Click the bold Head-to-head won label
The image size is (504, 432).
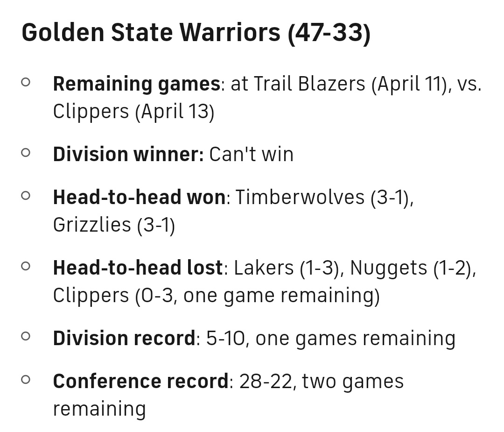click(x=139, y=198)
